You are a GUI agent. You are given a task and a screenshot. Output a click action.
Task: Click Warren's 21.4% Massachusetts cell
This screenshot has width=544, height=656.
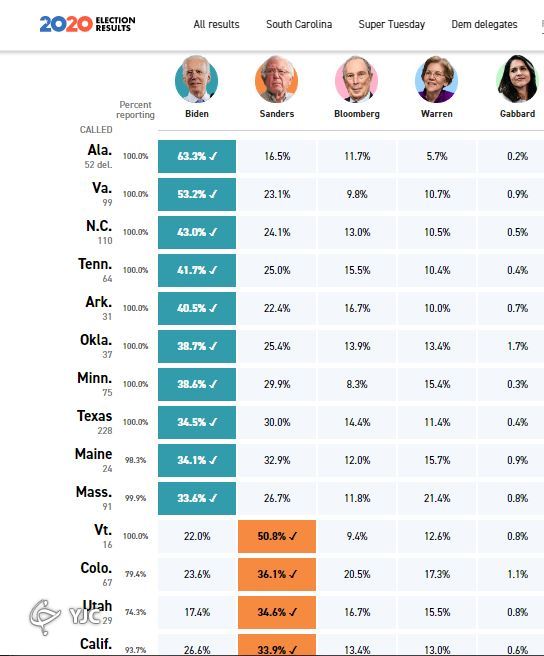436,498
